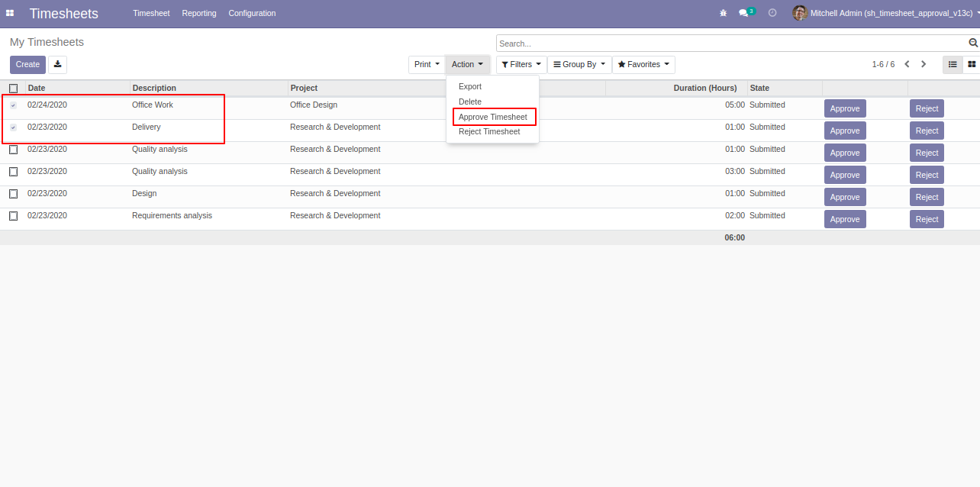Open the apps grid menu icon
This screenshot has width=980, height=487.
click(x=10, y=13)
